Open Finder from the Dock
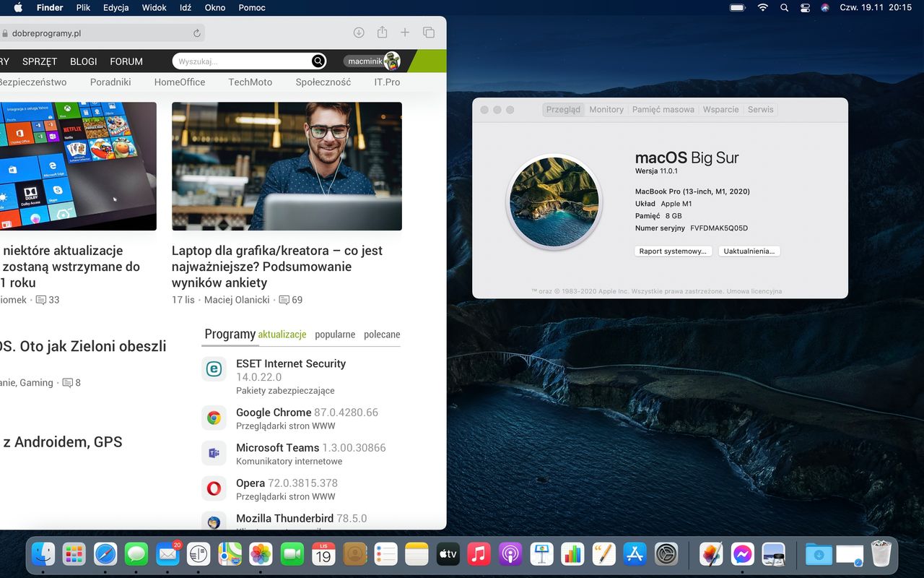This screenshot has height=578, width=924. coord(44,554)
